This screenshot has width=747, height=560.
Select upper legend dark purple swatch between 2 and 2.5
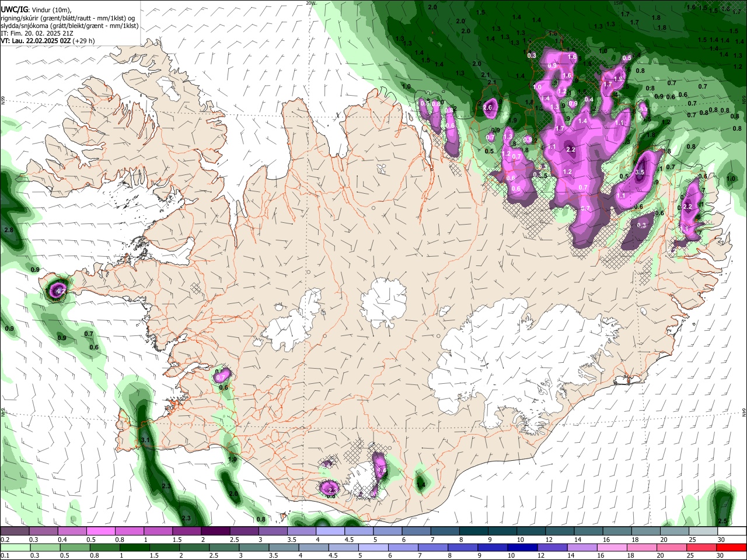[215, 531]
